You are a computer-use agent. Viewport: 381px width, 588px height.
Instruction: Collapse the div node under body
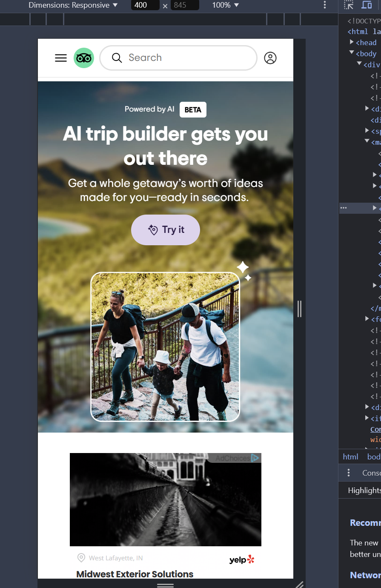(360, 64)
